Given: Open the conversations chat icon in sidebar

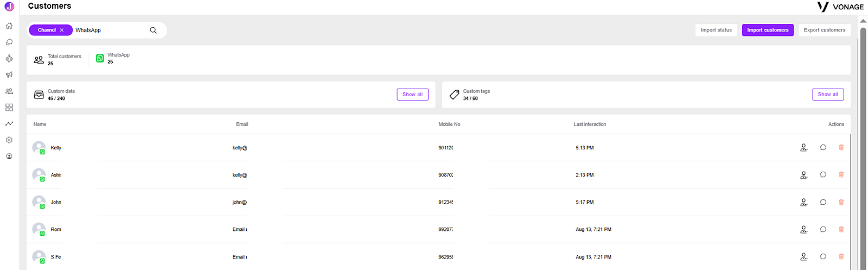Looking at the screenshot, I should point(9,42).
